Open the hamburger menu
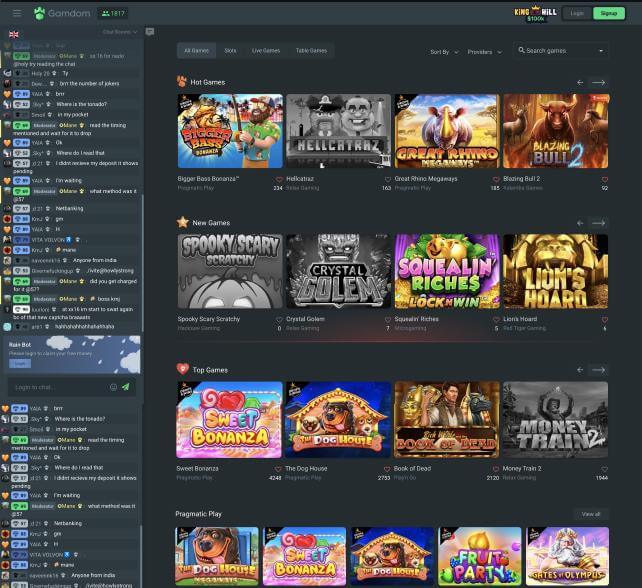Image resolution: width=642 pixels, height=588 pixels. pos(17,14)
